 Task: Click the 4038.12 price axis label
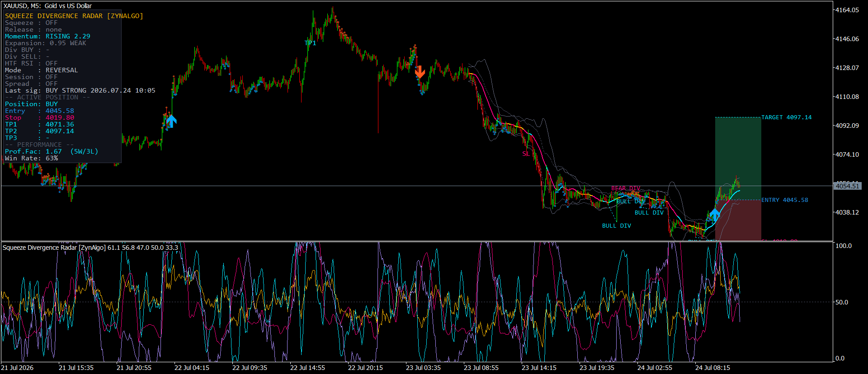847,212
